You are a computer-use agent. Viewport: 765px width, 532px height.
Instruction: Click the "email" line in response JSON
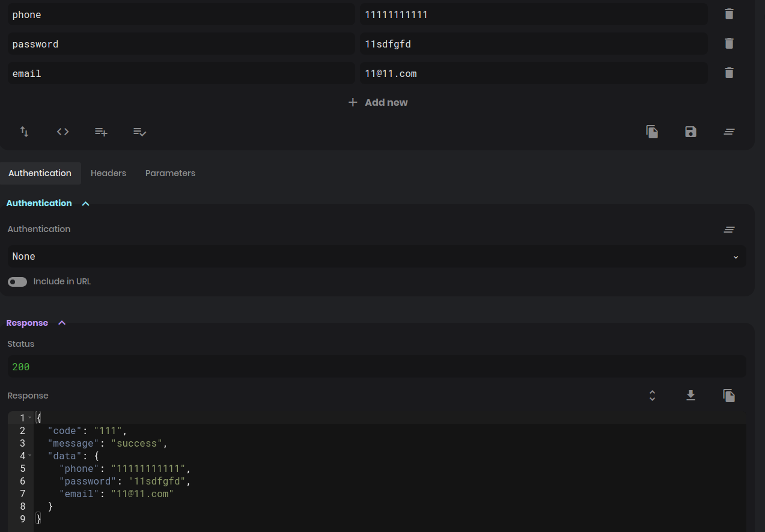pyautogui.click(x=117, y=494)
